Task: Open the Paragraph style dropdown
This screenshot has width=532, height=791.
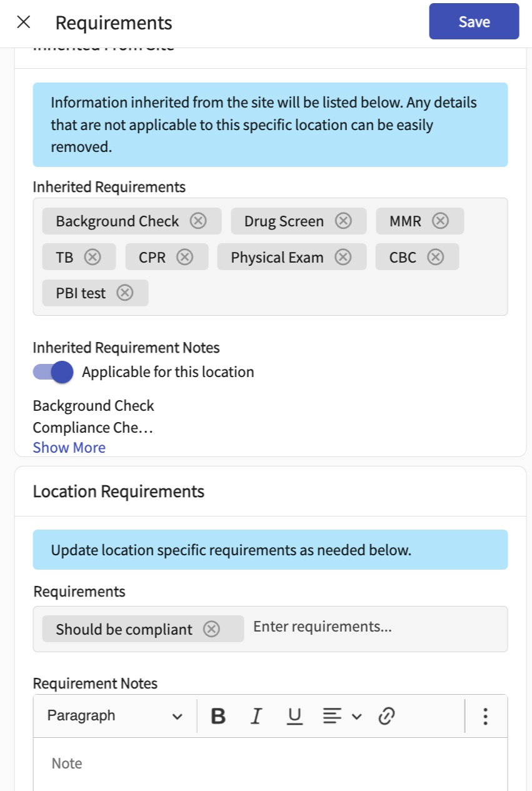Action: click(x=115, y=716)
